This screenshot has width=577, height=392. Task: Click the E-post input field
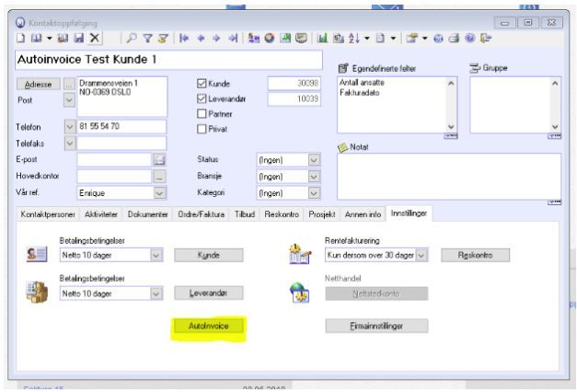pos(114,160)
